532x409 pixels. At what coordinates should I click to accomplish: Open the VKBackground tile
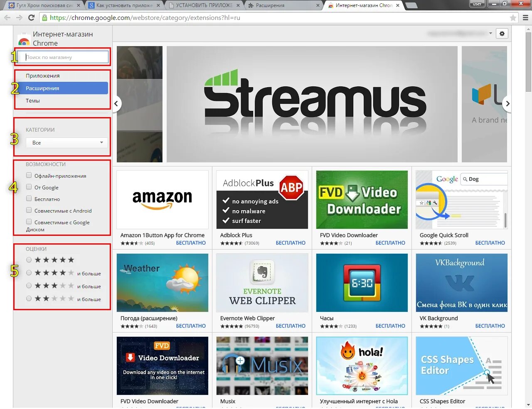[x=461, y=283]
